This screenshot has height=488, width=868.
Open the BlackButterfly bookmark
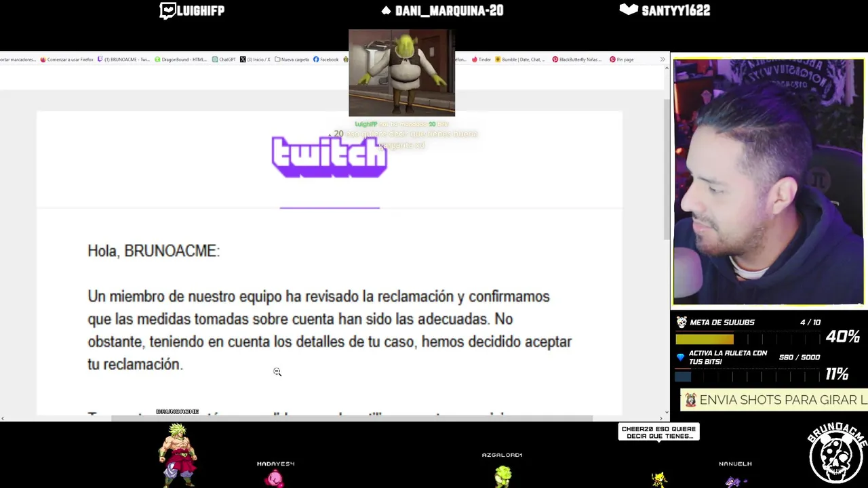pyautogui.click(x=577, y=60)
